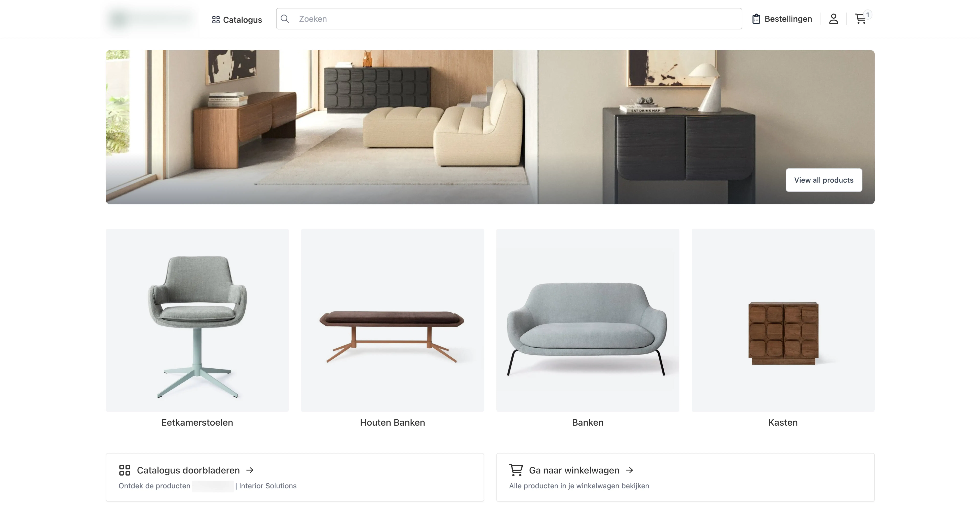
Task: Click the cart icon beside Ga naar winkelwagen
Action: [516, 470]
